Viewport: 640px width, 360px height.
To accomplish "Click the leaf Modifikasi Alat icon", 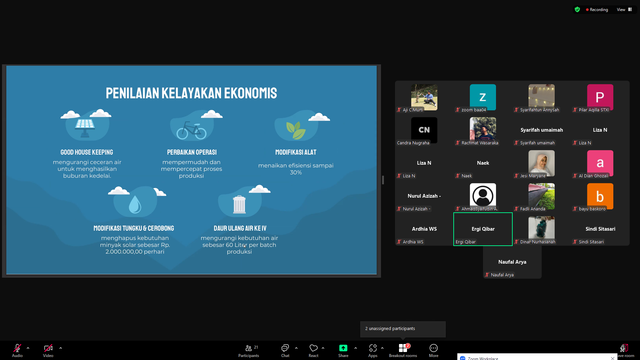I will click(x=296, y=130).
